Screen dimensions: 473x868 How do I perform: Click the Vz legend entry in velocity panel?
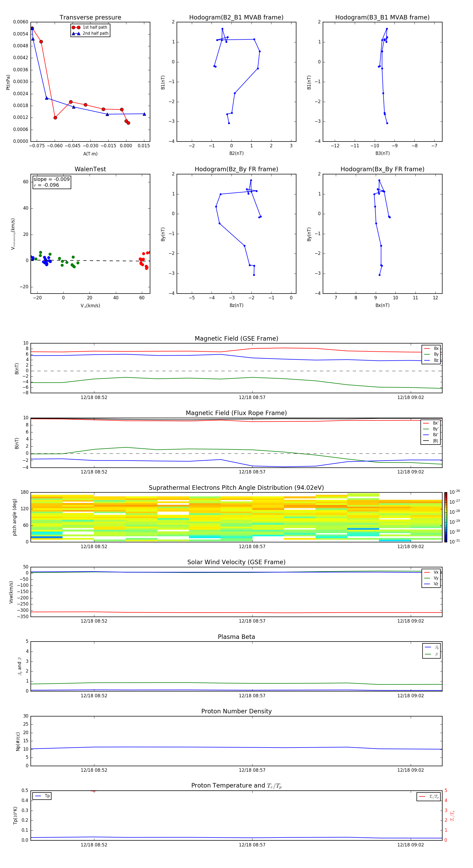point(431,584)
